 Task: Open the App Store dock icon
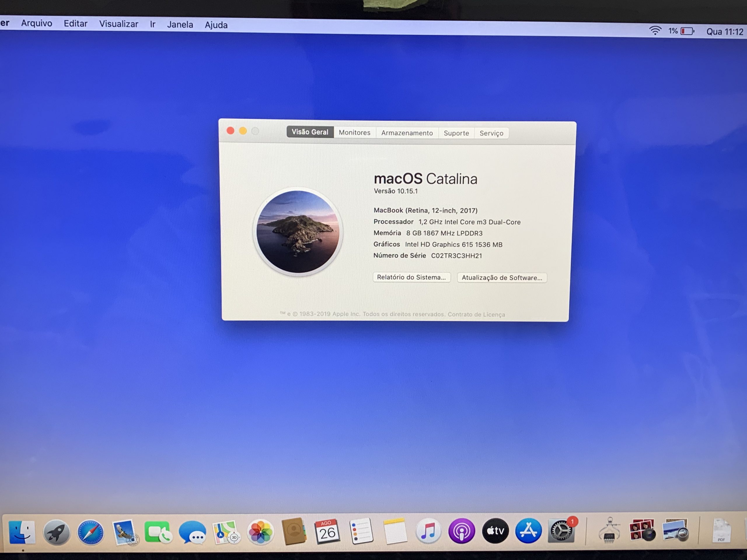[x=528, y=531]
